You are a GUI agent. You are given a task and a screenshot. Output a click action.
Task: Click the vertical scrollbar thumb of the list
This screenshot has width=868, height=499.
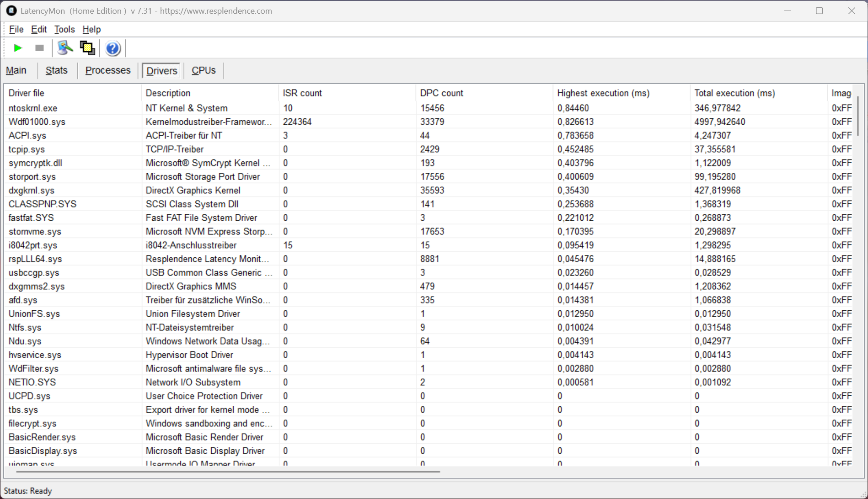click(x=857, y=117)
